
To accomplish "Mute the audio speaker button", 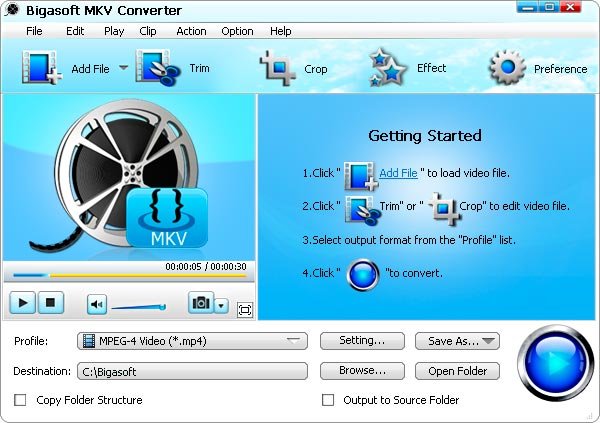I will [x=96, y=305].
